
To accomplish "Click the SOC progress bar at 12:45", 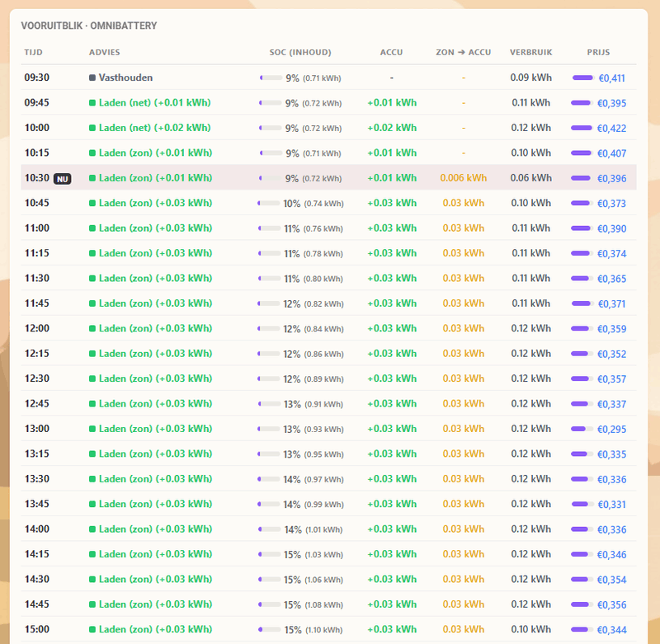I will (x=270, y=404).
